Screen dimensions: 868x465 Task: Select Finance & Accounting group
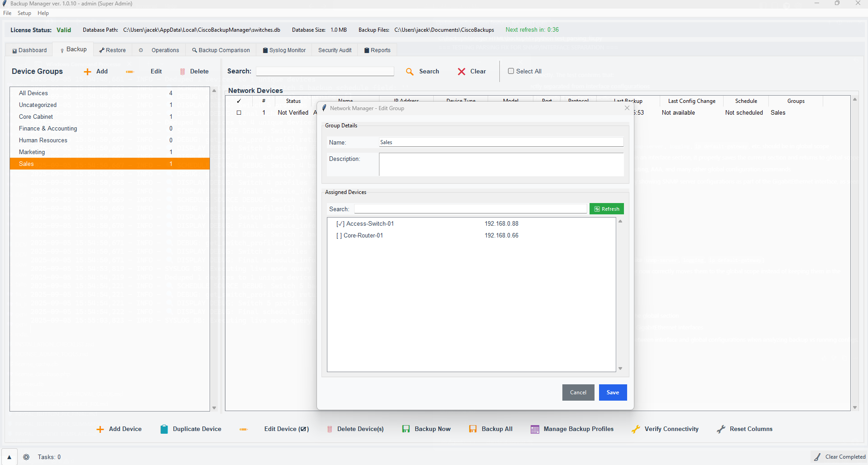110,128
